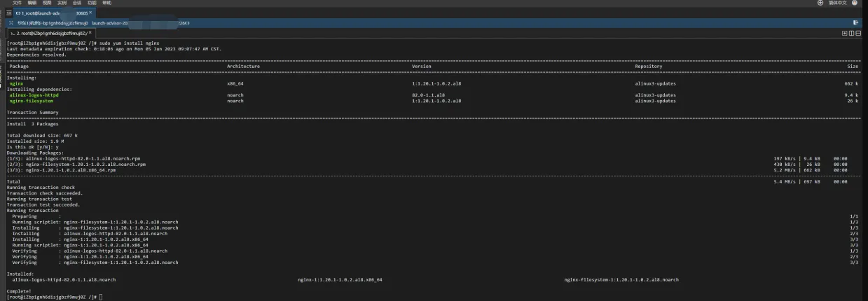Click the 'Repository' column header in the output
Screen dimensions: 868x301
coord(649,66)
